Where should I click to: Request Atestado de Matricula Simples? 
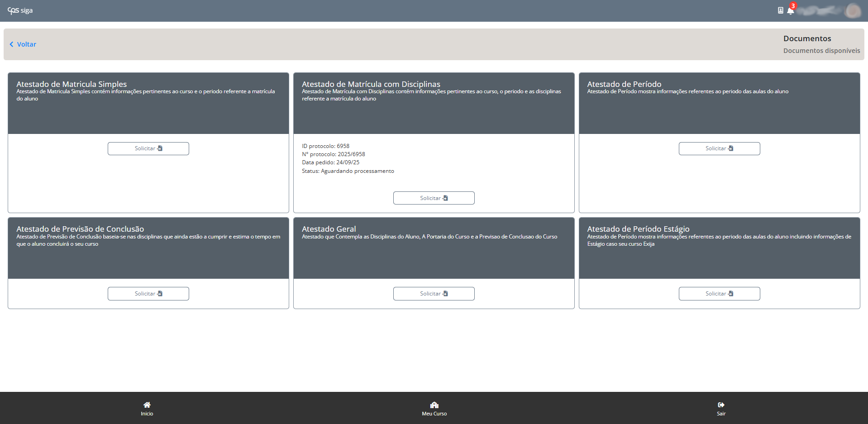(148, 148)
